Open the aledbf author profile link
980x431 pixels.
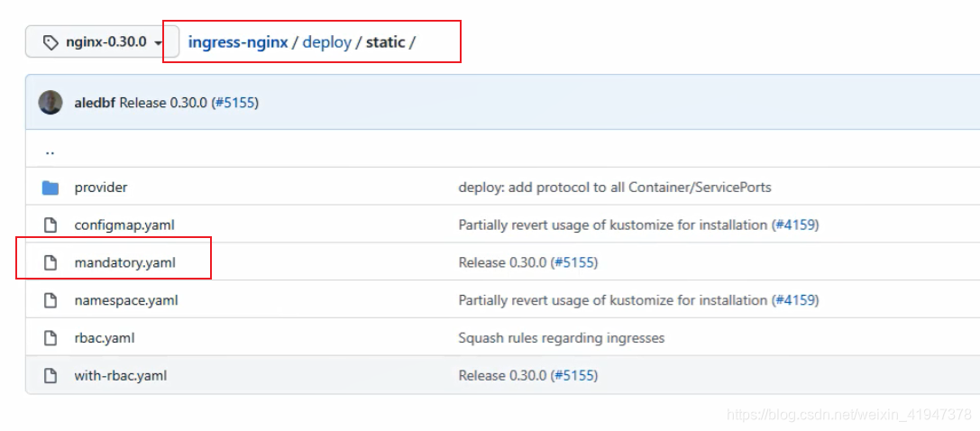tap(95, 103)
